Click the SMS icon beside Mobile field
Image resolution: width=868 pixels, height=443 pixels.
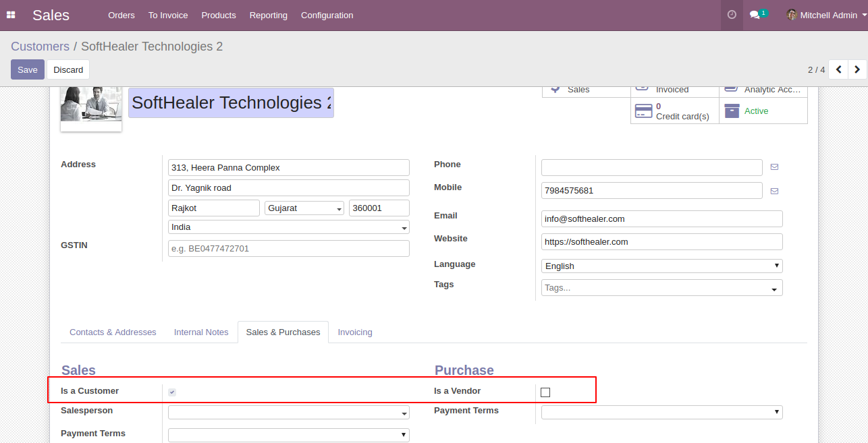tap(774, 191)
